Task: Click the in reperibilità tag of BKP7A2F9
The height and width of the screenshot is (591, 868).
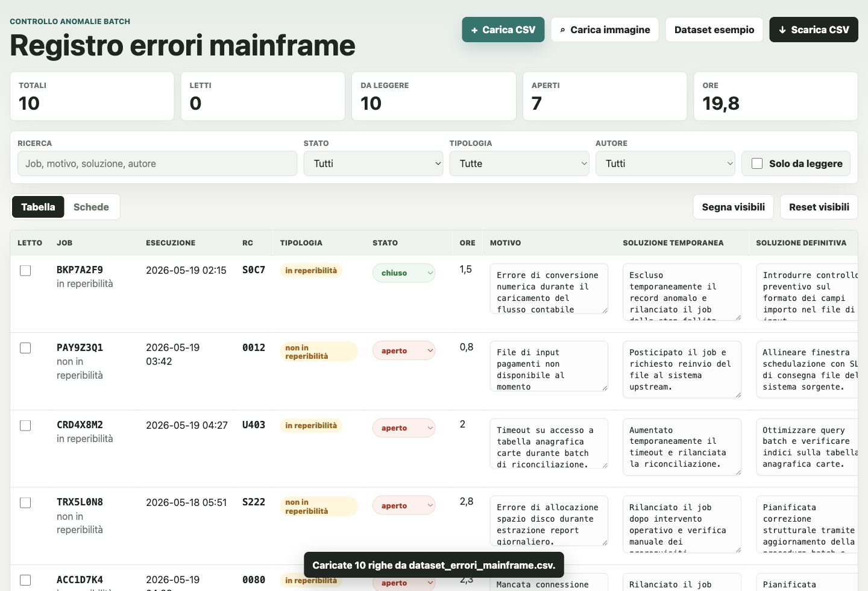Action: click(x=311, y=271)
